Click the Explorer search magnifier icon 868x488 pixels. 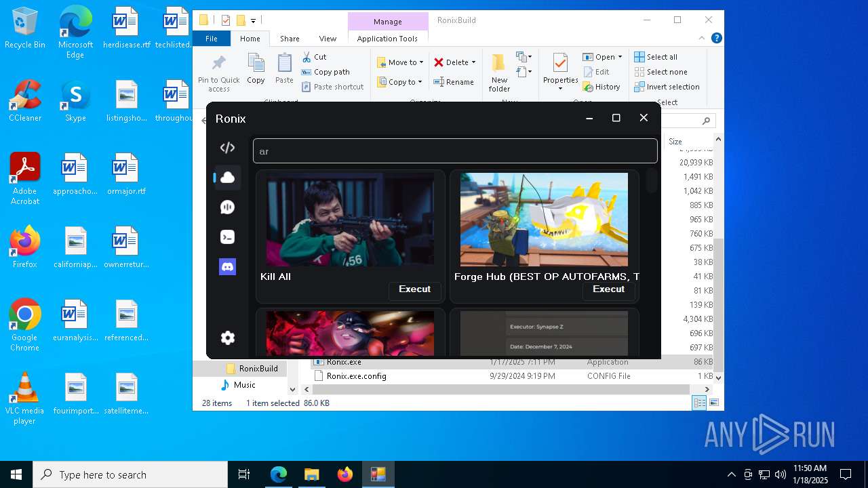click(x=706, y=121)
